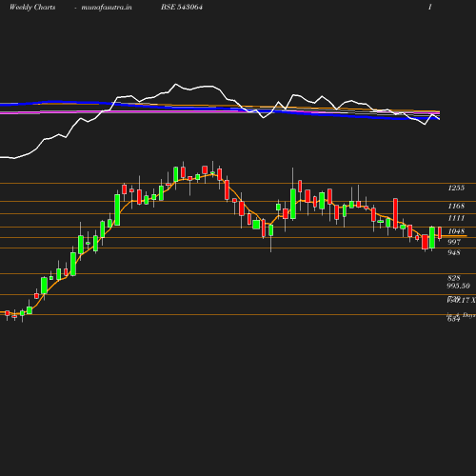Click the 1255 price level label
Screen dimensions: 476x476
(456, 188)
